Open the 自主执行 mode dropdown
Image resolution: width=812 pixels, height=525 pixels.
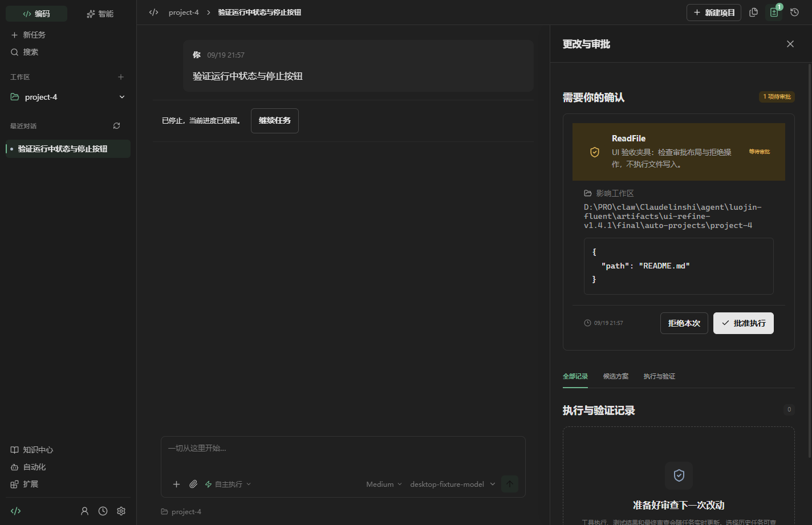(228, 484)
